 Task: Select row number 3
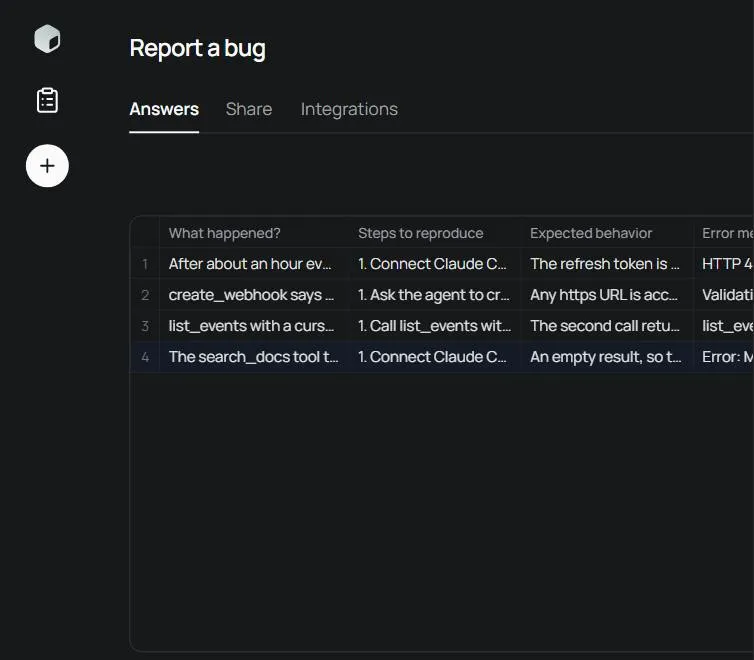click(x=145, y=326)
